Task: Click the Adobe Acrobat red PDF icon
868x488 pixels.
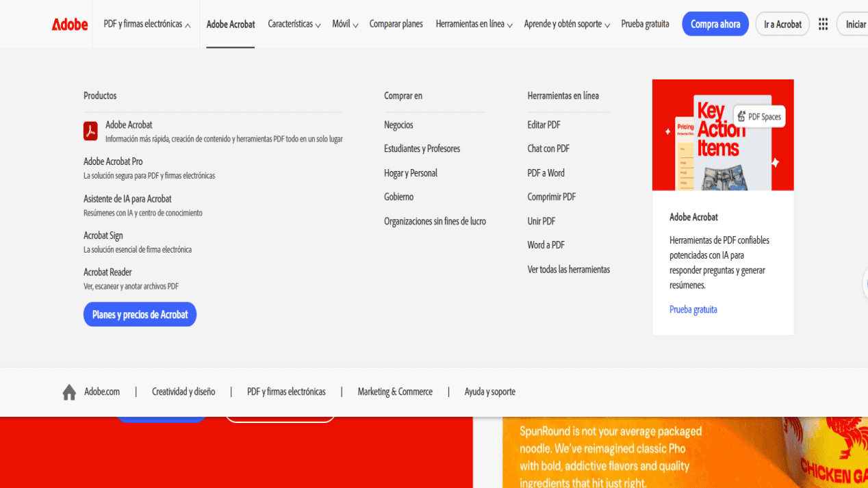Action: coord(90,131)
